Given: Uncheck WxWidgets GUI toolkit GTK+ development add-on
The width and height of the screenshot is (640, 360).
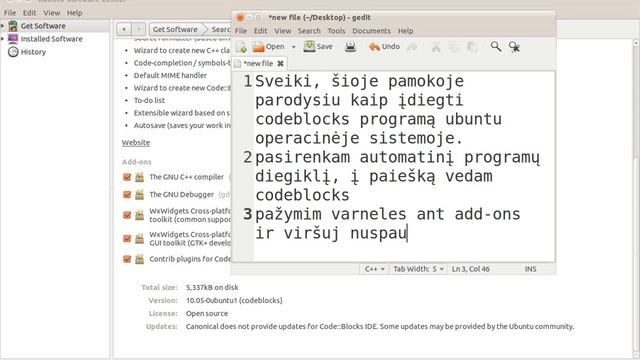Looking at the screenshot, I should click(127, 239).
